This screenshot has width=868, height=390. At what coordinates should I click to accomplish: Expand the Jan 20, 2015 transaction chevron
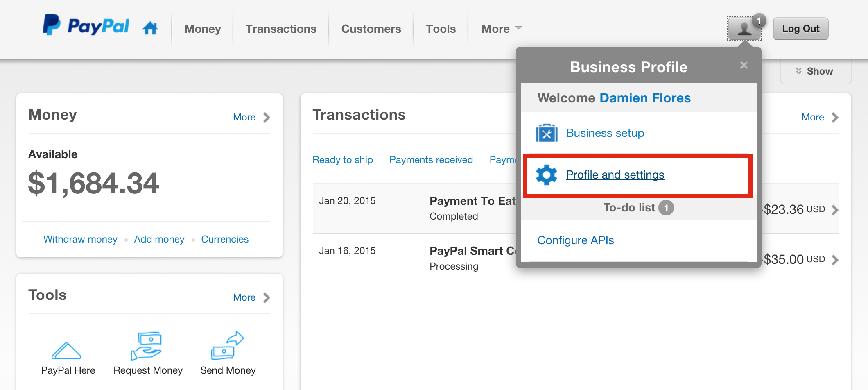pyautogui.click(x=835, y=210)
